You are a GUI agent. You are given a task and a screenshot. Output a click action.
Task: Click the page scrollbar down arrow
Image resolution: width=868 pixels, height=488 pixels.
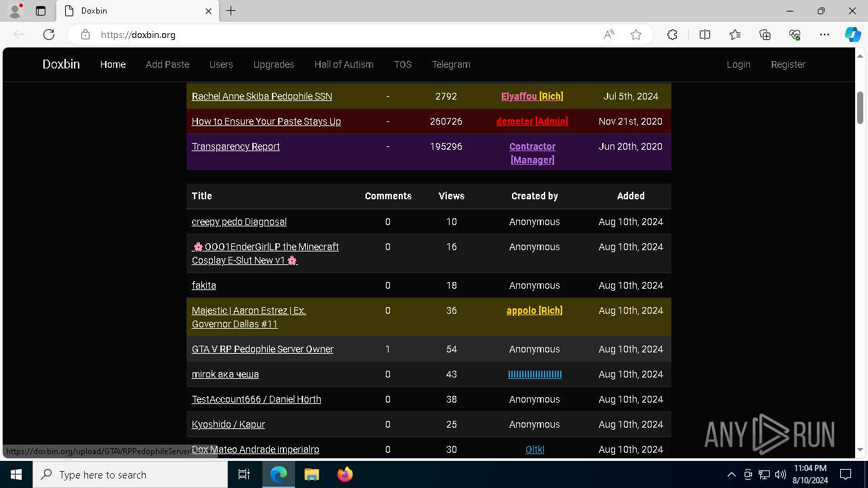[860, 449]
